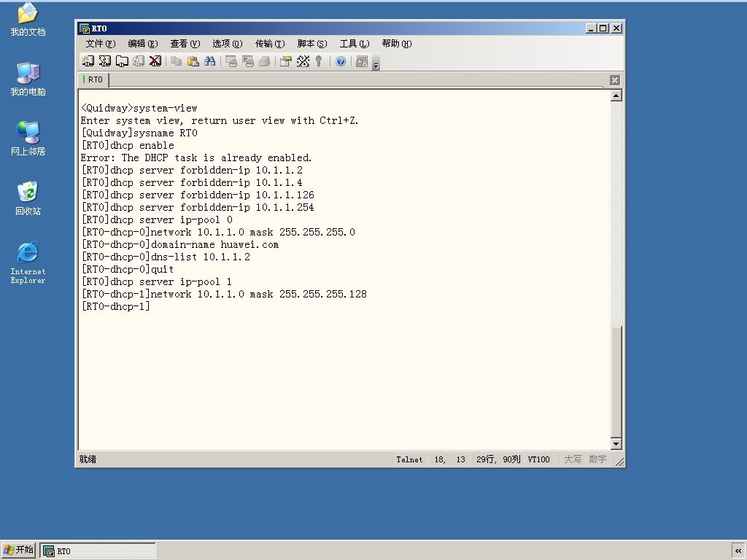Click the grayed printer icon
This screenshot has height=560, width=747.
(264, 61)
